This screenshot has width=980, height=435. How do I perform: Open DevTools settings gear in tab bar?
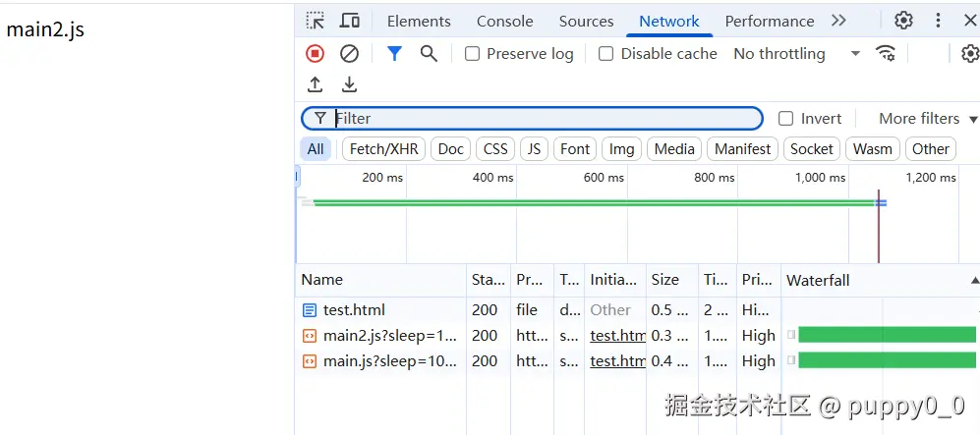tap(903, 21)
